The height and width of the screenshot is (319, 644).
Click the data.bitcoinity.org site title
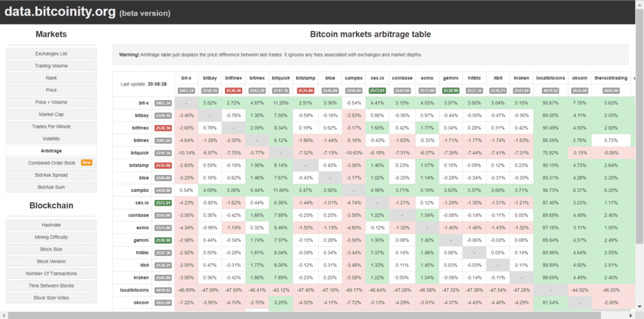click(x=60, y=12)
